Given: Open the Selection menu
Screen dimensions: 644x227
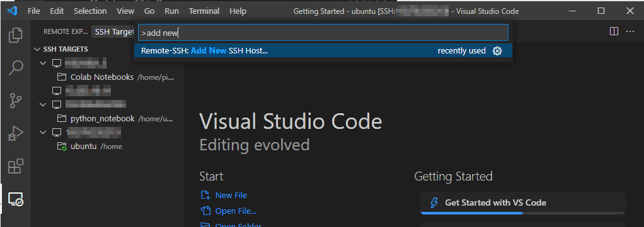Looking at the screenshot, I should click(90, 11).
